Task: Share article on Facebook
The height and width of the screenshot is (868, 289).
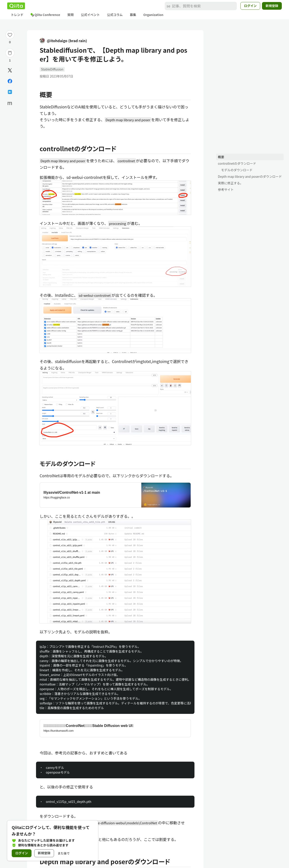Action: tap(10, 81)
